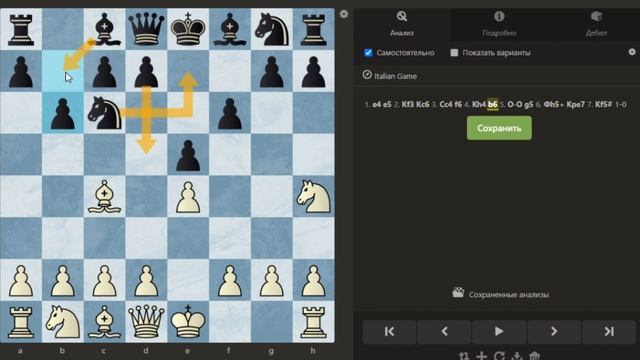
Task: Select the white pawn on d2
Action: (x=146, y=280)
